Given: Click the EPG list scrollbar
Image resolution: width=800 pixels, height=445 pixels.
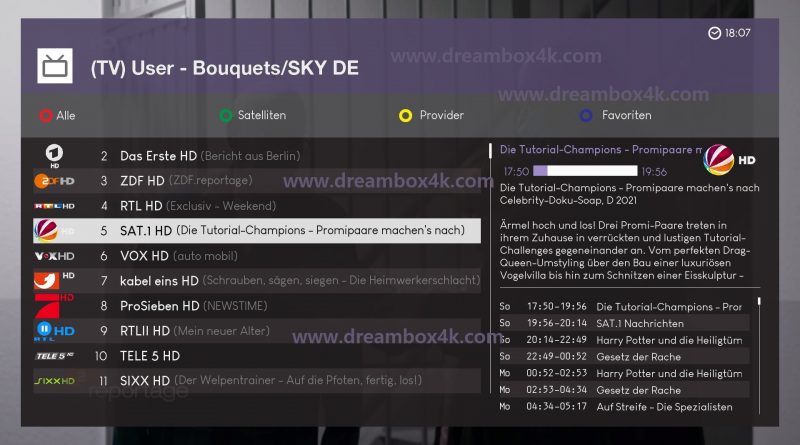Looking at the screenshot, I should pyautogui.click(x=759, y=356).
